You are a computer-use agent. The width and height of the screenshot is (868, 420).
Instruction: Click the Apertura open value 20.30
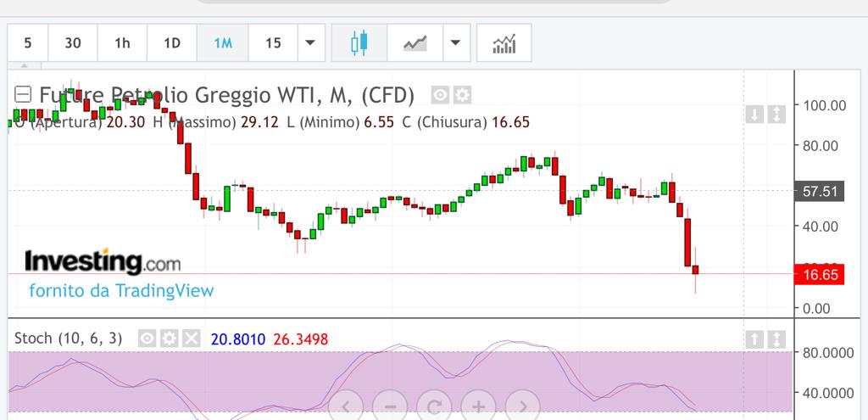[125, 122]
